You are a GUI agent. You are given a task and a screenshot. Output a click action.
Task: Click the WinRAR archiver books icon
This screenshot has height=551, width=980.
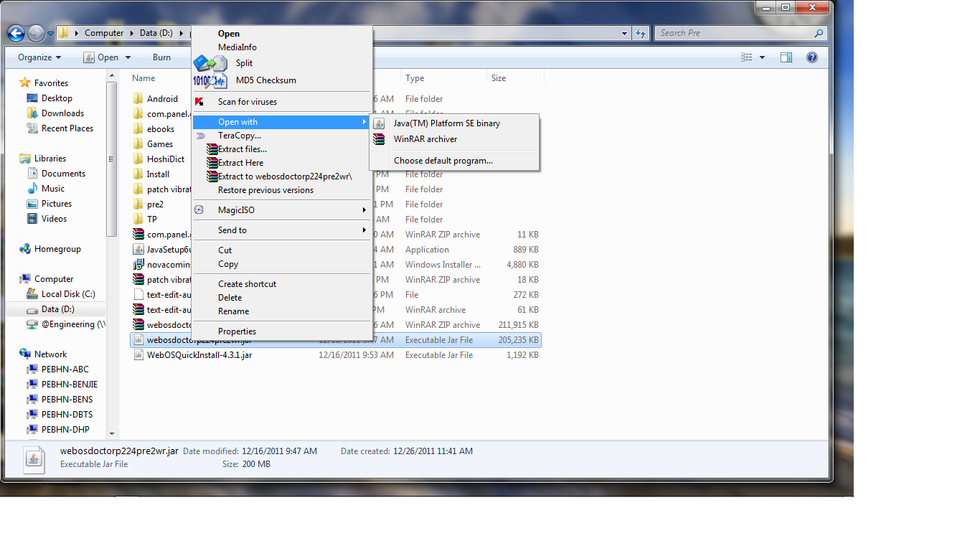[x=379, y=139]
